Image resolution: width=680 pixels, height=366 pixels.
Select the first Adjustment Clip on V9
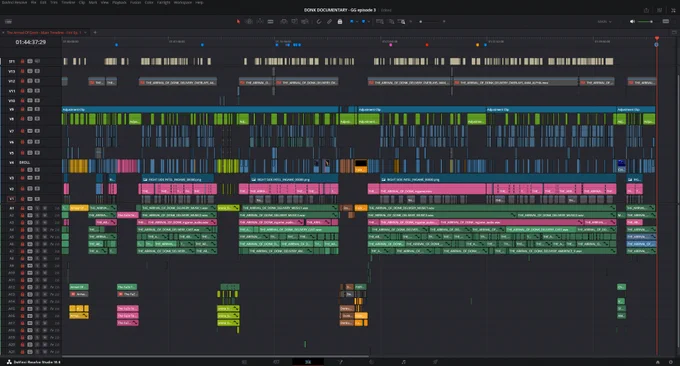pyautogui.click(x=200, y=110)
